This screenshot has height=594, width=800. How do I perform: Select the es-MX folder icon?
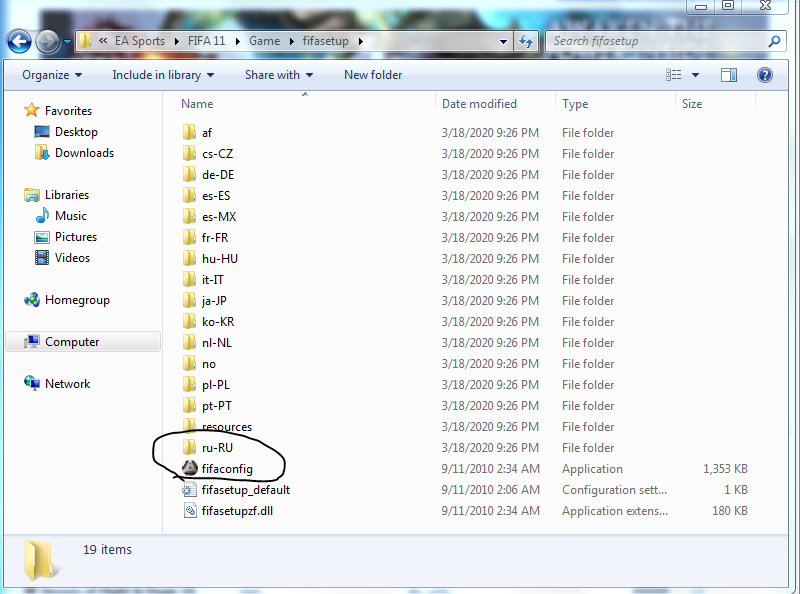pos(189,216)
